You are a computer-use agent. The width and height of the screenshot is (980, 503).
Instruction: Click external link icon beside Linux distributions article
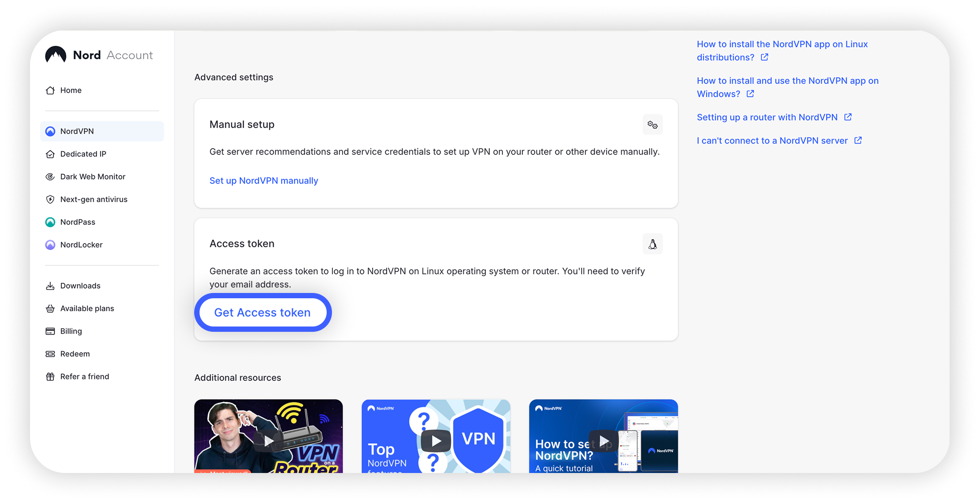click(765, 57)
